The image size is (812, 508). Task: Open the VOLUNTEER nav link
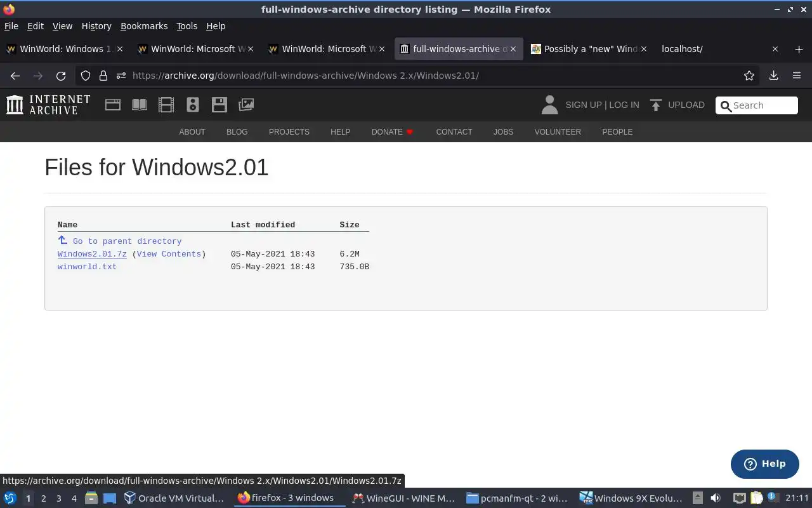pyautogui.click(x=558, y=132)
